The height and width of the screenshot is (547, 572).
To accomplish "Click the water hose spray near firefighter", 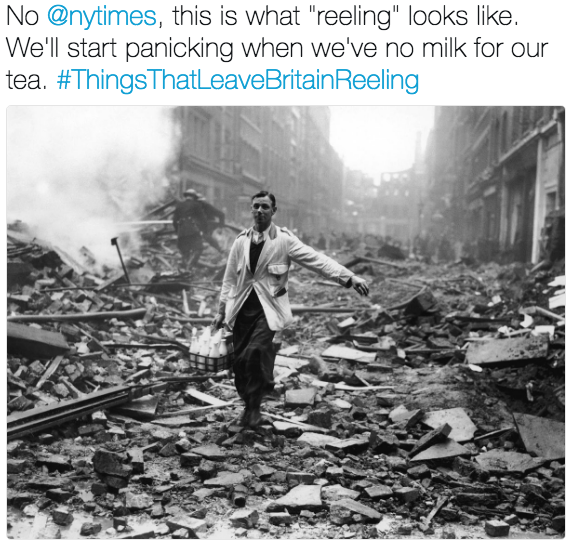I will pyautogui.click(x=146, y=223).
